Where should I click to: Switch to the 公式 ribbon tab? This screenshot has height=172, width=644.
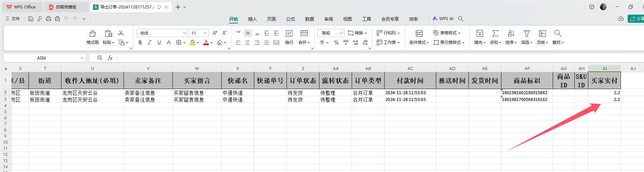[x=290, y=19]
